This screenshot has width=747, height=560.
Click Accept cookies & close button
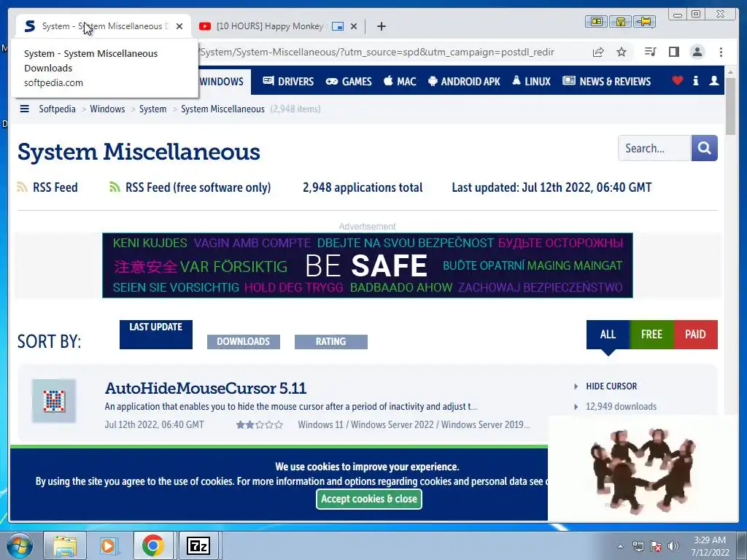368,499
